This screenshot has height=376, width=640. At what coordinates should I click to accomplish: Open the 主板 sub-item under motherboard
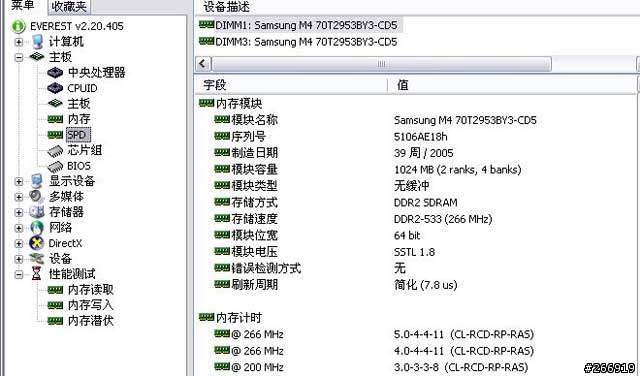click(78, 104)
